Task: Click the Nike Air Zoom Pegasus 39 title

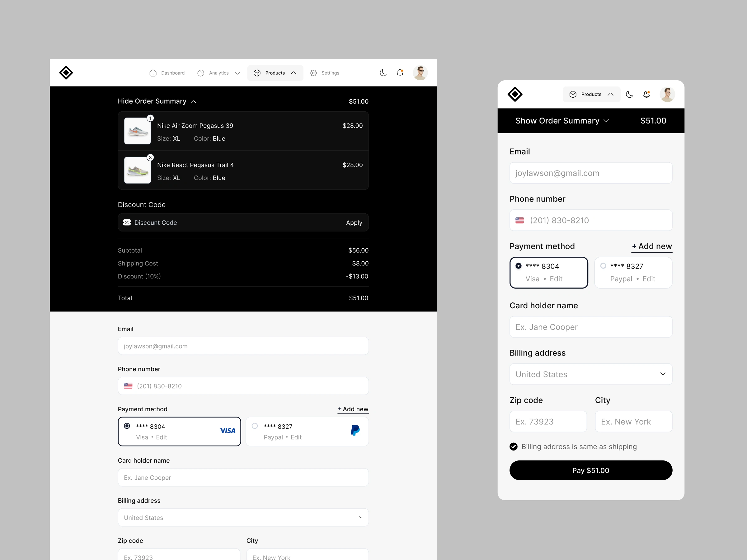Action: pyautogui.click(x=195, y=126)
